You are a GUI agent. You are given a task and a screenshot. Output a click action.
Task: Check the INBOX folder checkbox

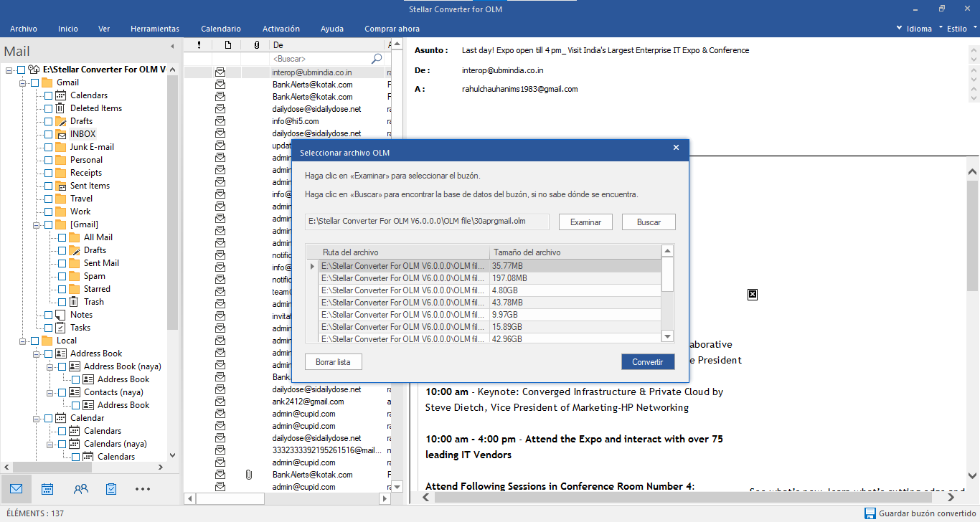pyautogui.click(x=48, y=134)
